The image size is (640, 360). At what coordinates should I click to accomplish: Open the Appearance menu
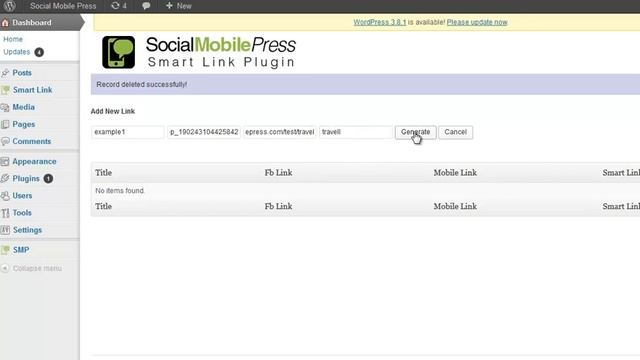coord(34,162)
